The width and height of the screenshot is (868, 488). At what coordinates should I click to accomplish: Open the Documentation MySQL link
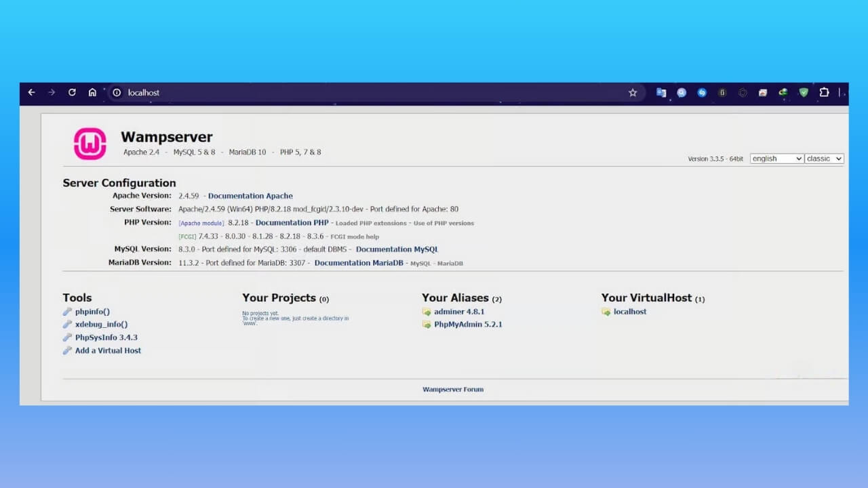point(397,249)
